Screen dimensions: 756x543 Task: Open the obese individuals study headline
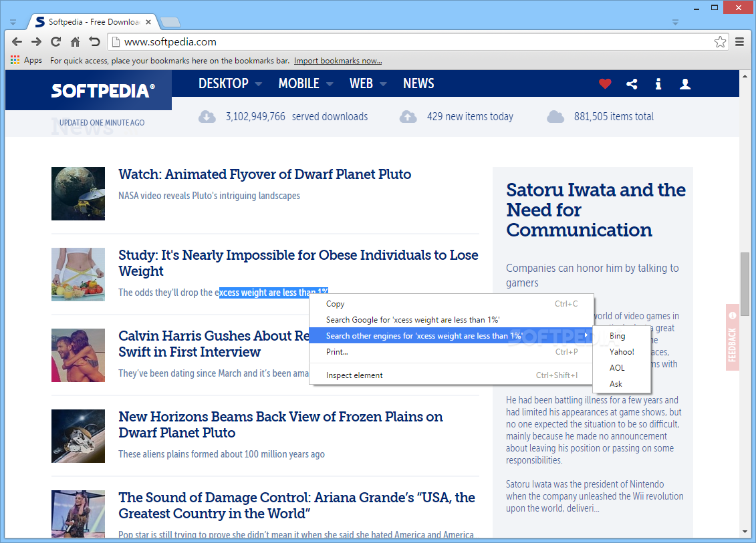(x=298, y=262)
